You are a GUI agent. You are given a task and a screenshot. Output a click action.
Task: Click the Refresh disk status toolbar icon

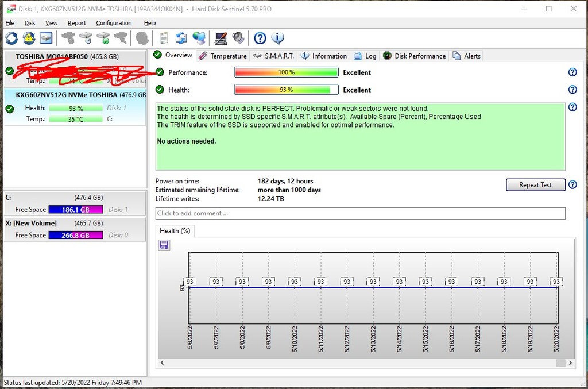pyautogui.click(x=11, y=38)
